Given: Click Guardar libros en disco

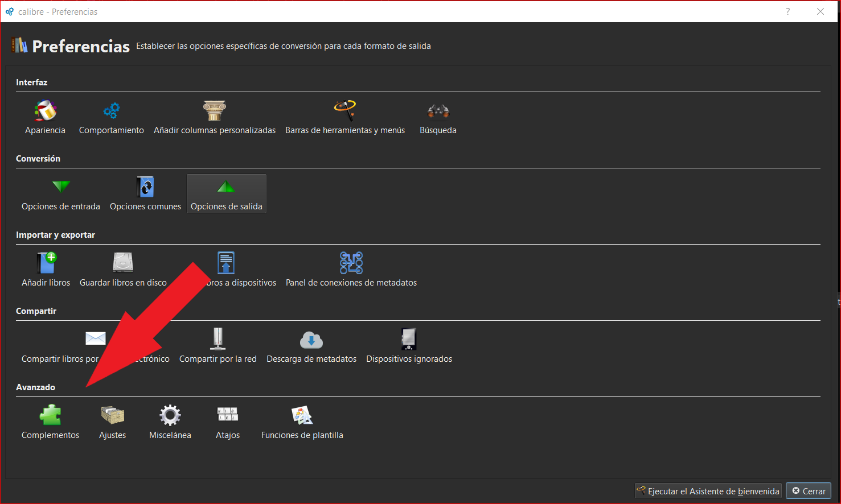Looking at the screenshot, I should click(123, 270).
